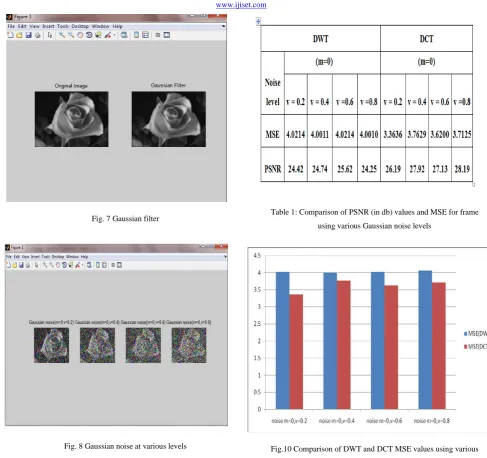The image size is (487, 458).
Task: Click Link Plot icon in Figure 3 toolbar
Action: pyautogui.click(x=124, y=35)
